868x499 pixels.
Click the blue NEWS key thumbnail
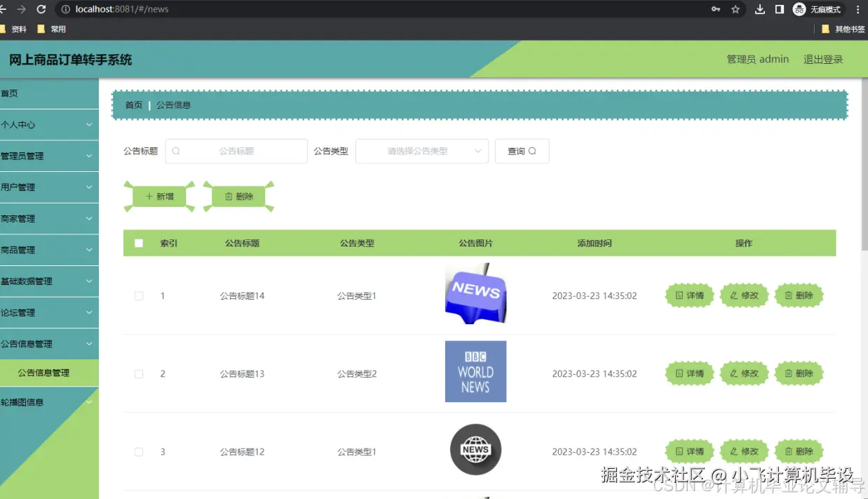(x=475, y=294)
